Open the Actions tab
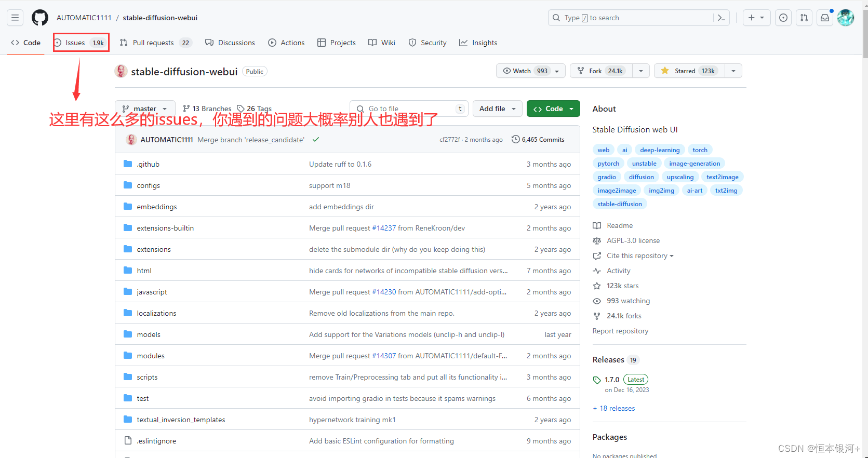The image size is (868, 458). 286,43
